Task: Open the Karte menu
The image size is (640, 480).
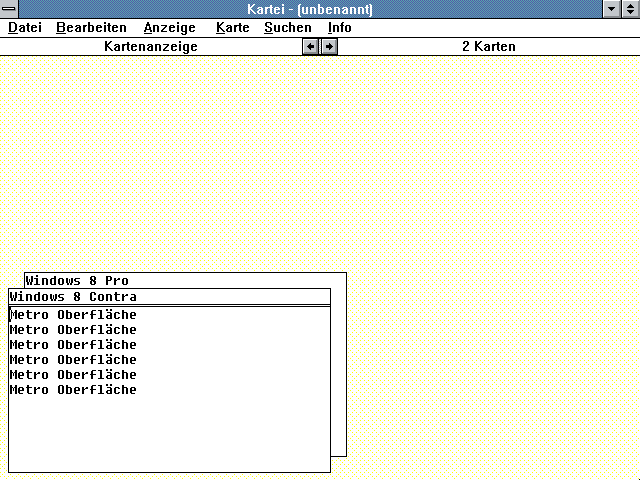Action: [233, 28]
